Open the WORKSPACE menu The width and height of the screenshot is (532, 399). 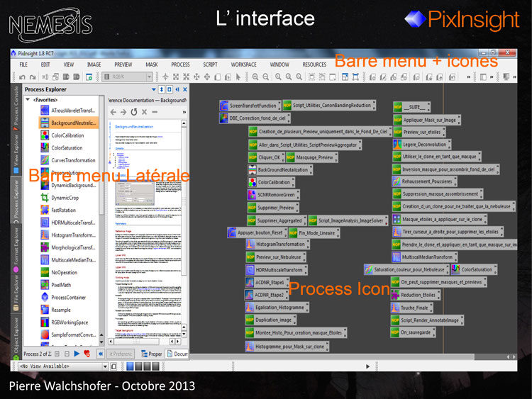(243, 64)
